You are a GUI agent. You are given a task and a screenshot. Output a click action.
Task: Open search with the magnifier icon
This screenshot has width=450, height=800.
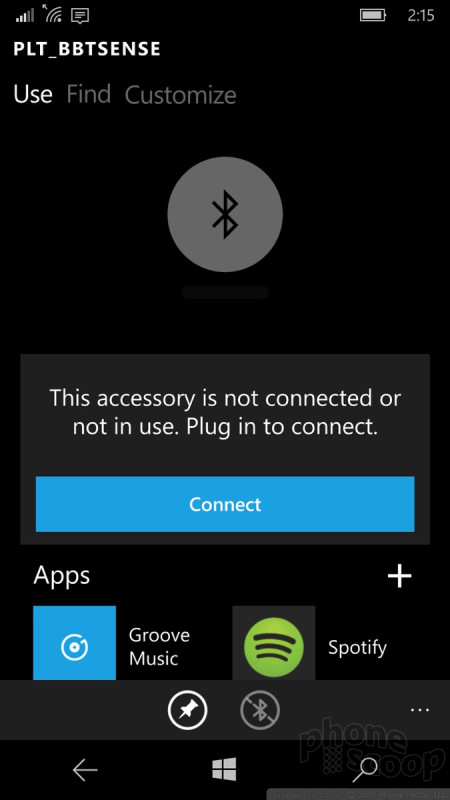(x=365, y=769)
